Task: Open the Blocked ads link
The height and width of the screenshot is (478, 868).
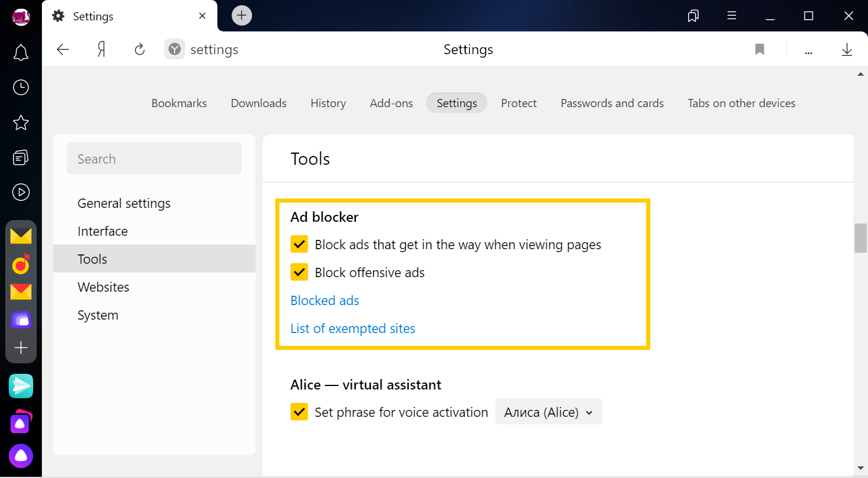Action: 325,300
